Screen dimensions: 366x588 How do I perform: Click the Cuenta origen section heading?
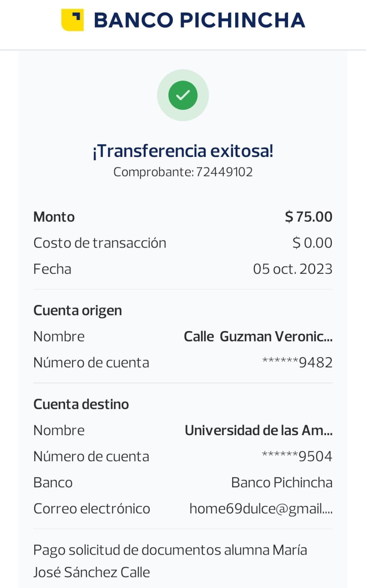click(78, 311)
